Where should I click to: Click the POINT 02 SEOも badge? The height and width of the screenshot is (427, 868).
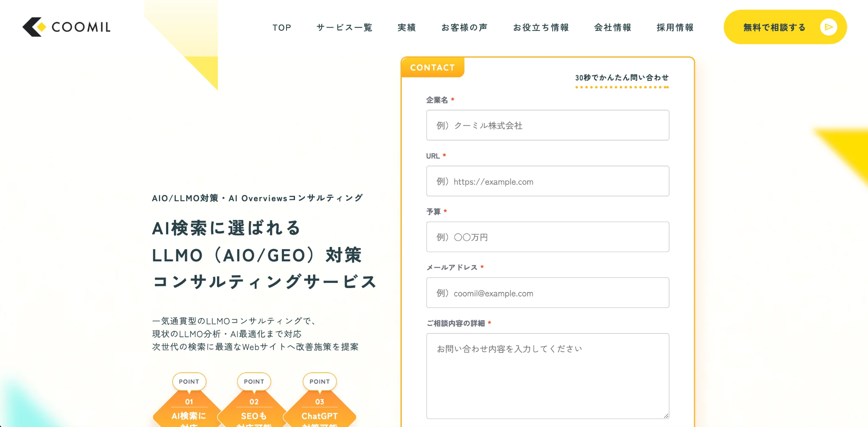point(254,400)
